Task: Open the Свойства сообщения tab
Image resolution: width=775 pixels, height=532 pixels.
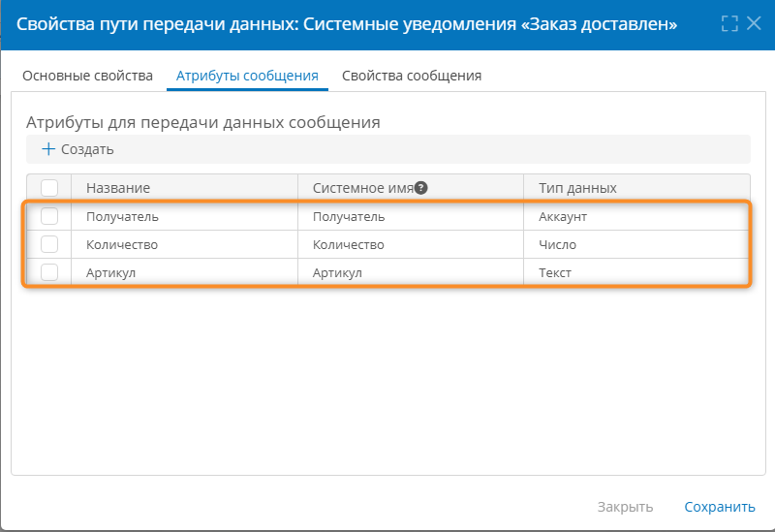Action: click(412, 76)
